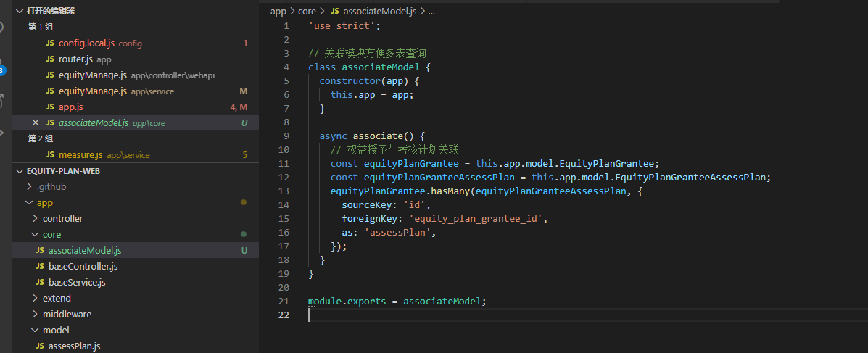Click the 第 1 组 group label

[x=41, y=27]
